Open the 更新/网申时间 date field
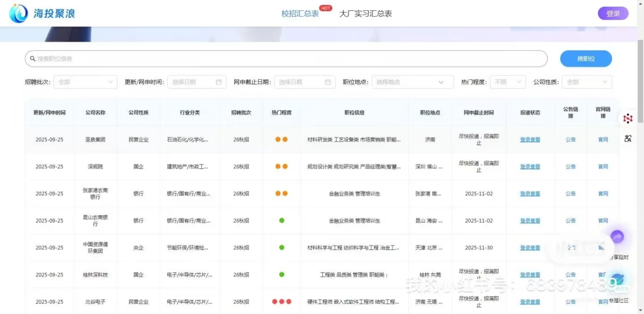 point(197,82)
